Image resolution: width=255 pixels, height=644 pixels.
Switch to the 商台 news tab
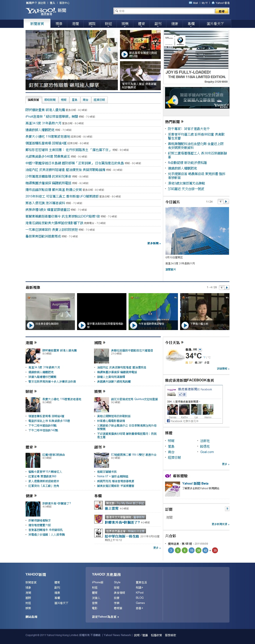tap(85, 100)
